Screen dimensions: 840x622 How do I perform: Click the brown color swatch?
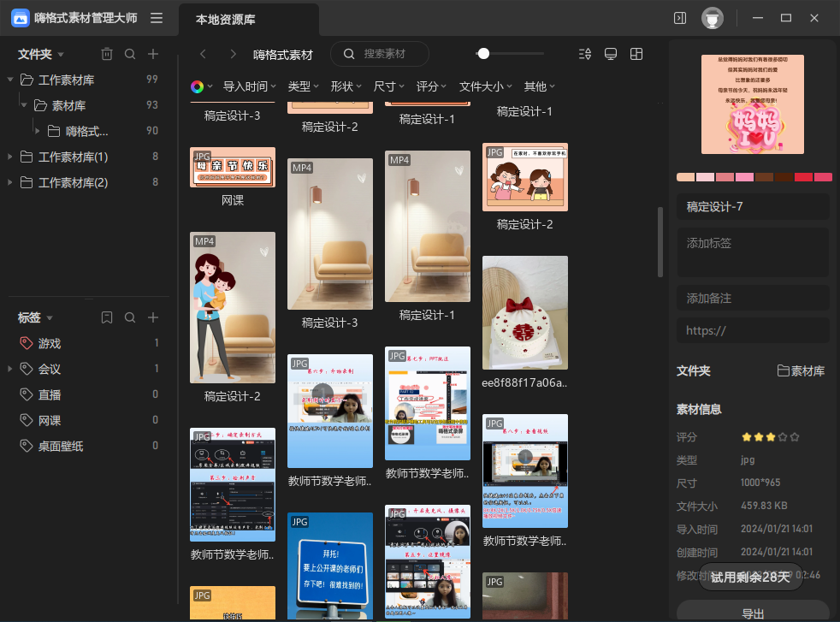click(764, 177)
